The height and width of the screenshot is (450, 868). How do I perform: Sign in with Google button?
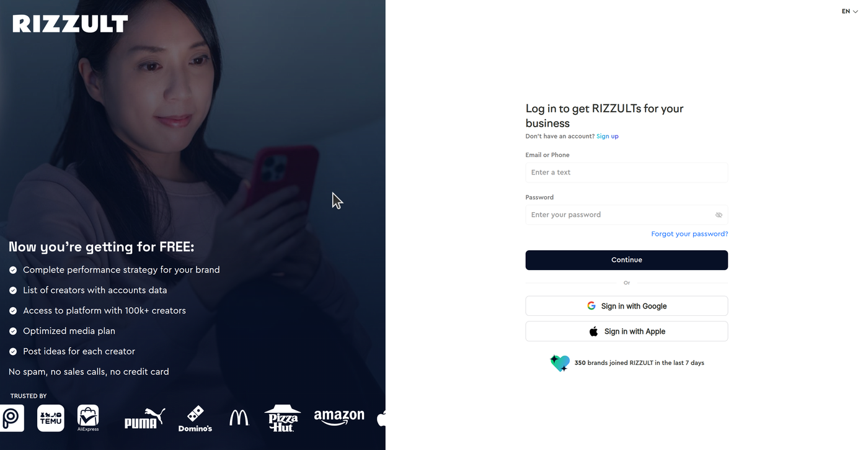627,306
